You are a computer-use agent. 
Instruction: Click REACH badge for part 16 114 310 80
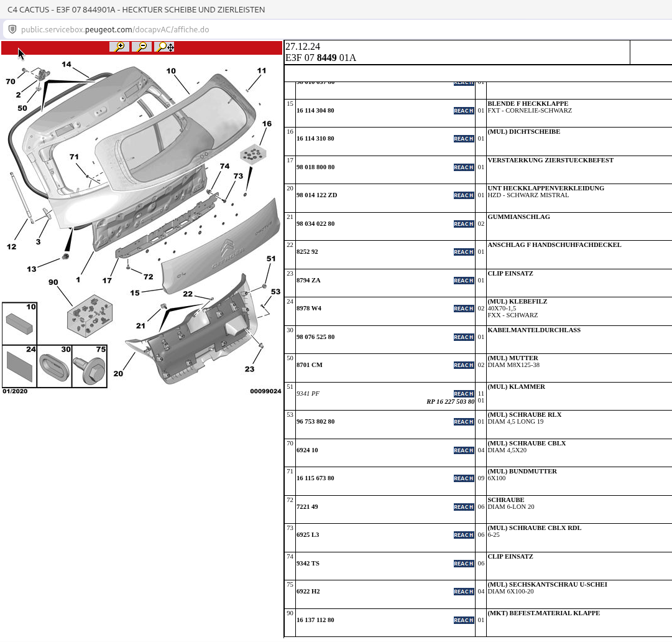pyautogui.click(x=464, y=139)
